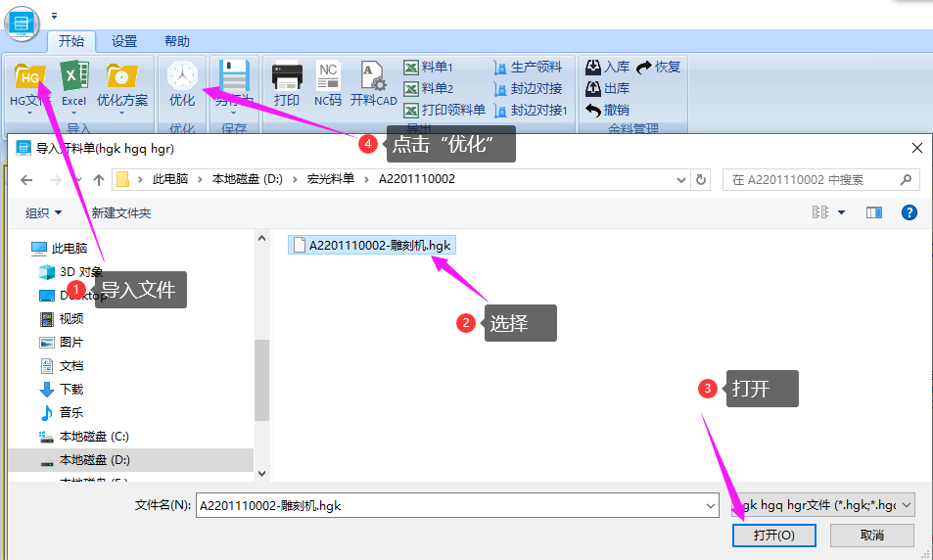Click the view layout icon

[x=820, y=212]
